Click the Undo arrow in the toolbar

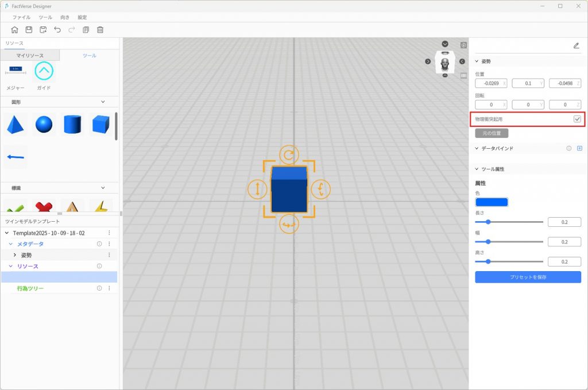57,30
